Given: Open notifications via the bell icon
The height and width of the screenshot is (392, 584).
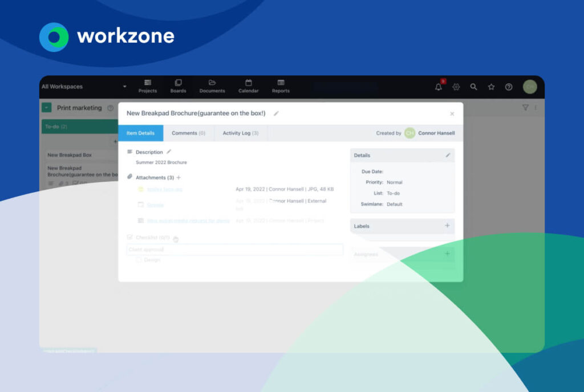Looking at the screenshot, I should (438, 86).
